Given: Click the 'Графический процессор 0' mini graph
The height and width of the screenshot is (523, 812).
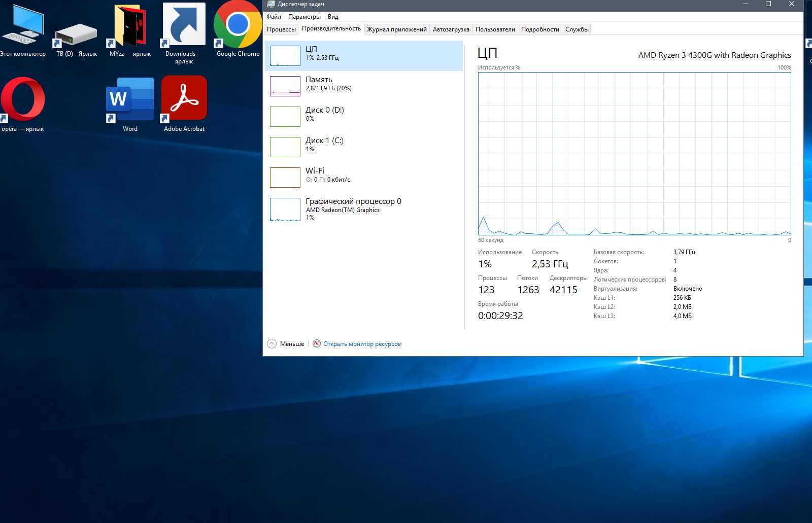Looking at the screenshot, I should coord(285,209).
